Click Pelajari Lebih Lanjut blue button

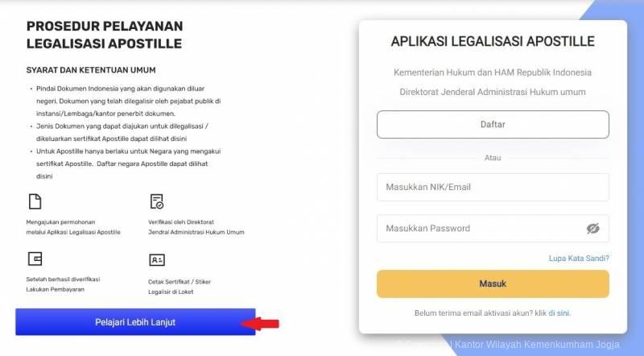pyautogui.click(x=135, y=322)
